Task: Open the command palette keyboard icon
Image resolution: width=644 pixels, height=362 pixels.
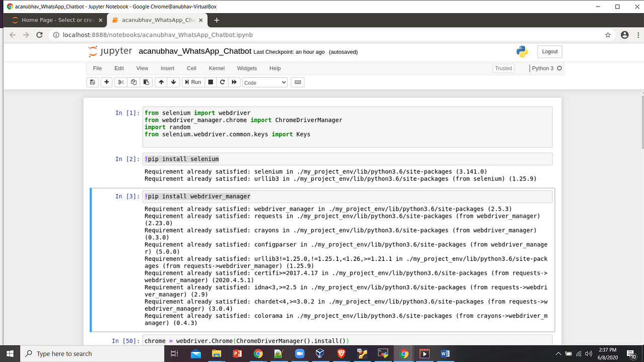Action: 297,82
